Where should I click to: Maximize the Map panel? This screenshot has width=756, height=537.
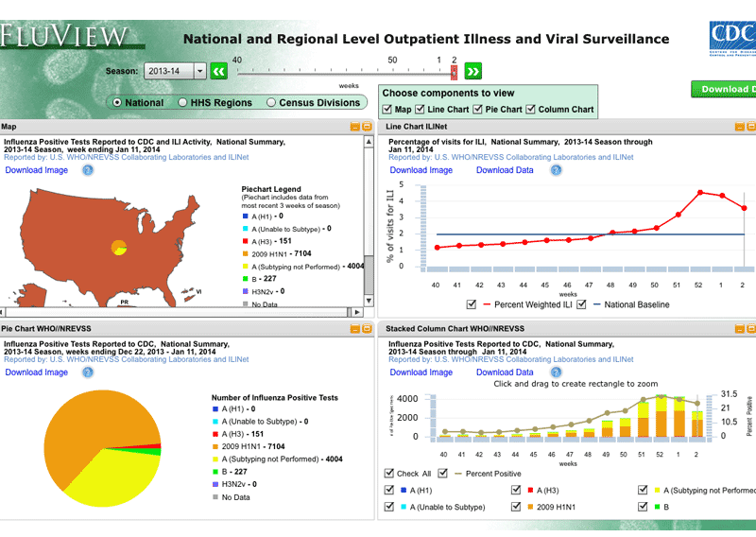point(367,127)
